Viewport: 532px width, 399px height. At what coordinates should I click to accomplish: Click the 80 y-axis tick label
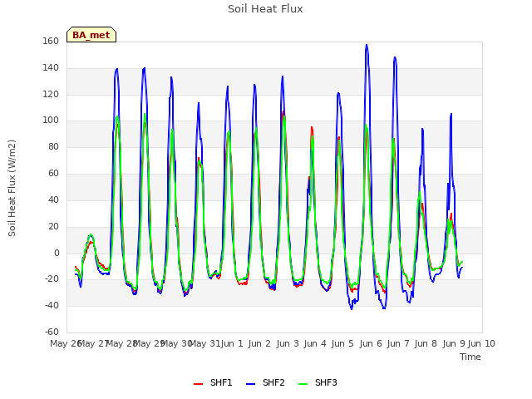coord(53,147)
